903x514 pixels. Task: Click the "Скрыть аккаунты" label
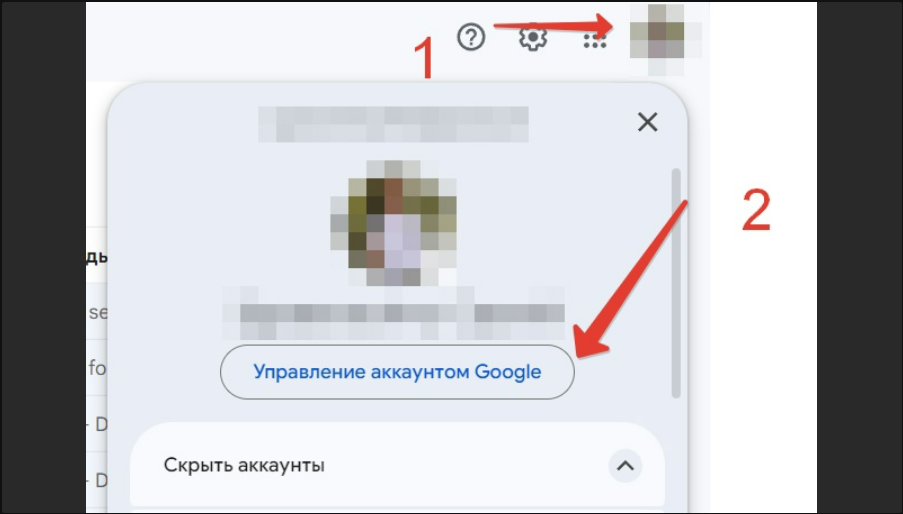tap(244, 465)
